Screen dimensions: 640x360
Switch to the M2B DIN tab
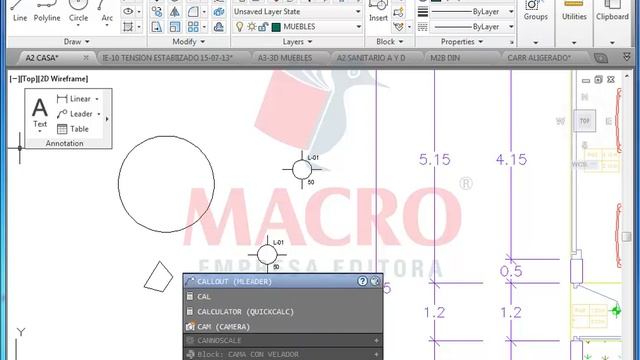(x=445, y=58)
